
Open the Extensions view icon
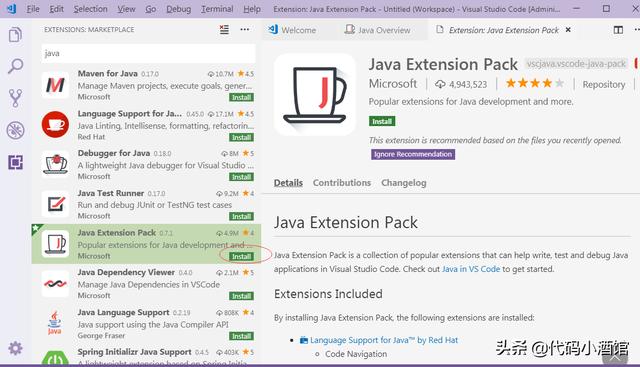coord(15,162)
